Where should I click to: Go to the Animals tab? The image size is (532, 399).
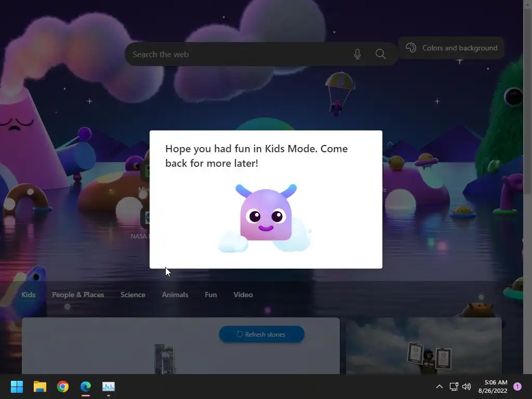tap(175, 295)
